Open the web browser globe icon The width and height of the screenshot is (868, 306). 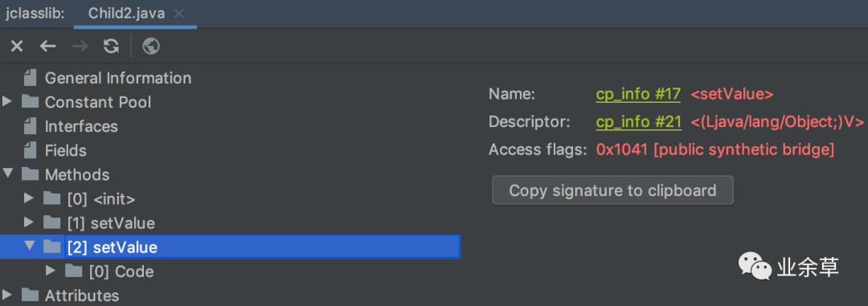coord(151,47)
